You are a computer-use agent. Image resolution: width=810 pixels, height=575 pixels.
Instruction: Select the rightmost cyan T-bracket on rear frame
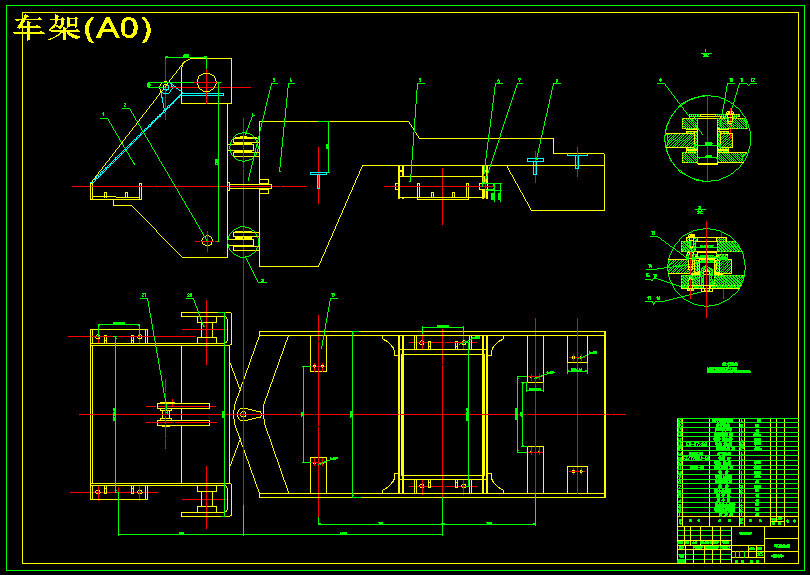577,161
